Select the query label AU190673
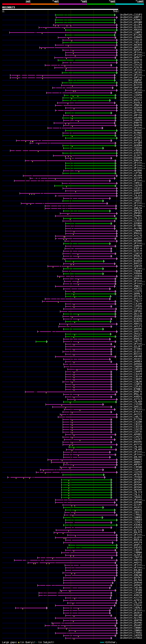Image resolution: width=146 pixels, height=644 pixels. tap(8, 8)
